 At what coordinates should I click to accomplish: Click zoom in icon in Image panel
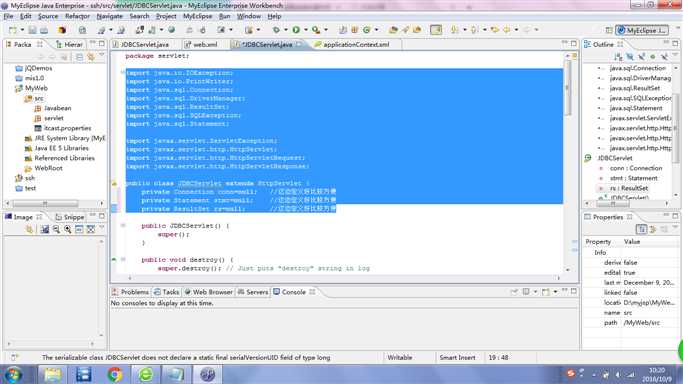[x=68, y=229]
